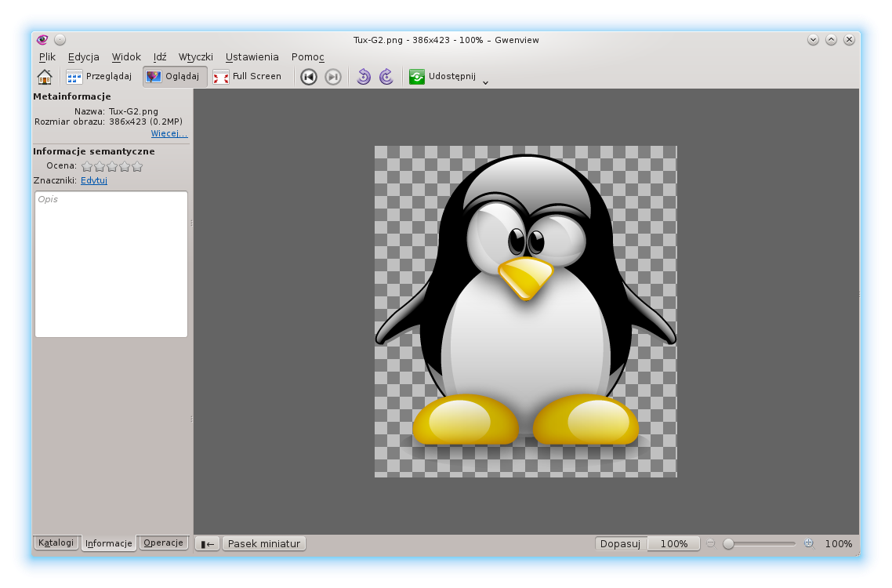Click the zoom slider handle

(x=728, y=543)
